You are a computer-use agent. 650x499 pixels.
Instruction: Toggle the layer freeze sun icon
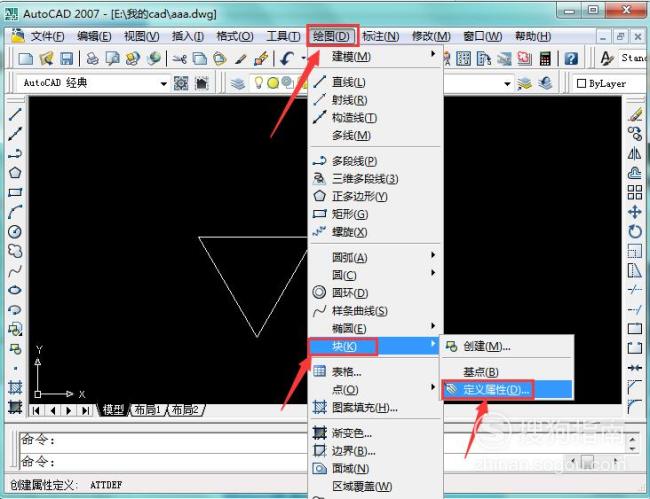click(273, 83)
